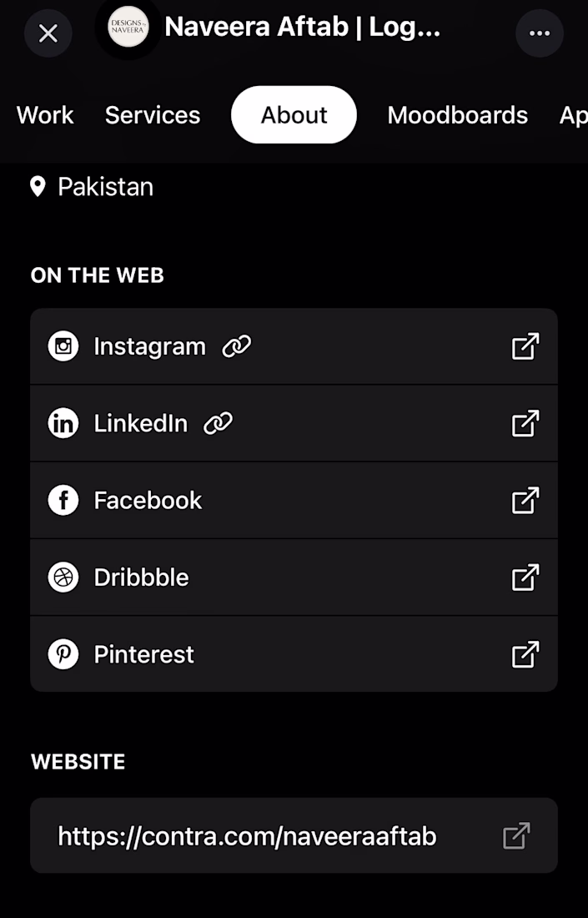Click the link chain icon next to LinkedIn
This screenshot has width=588, height=918.
219,423
